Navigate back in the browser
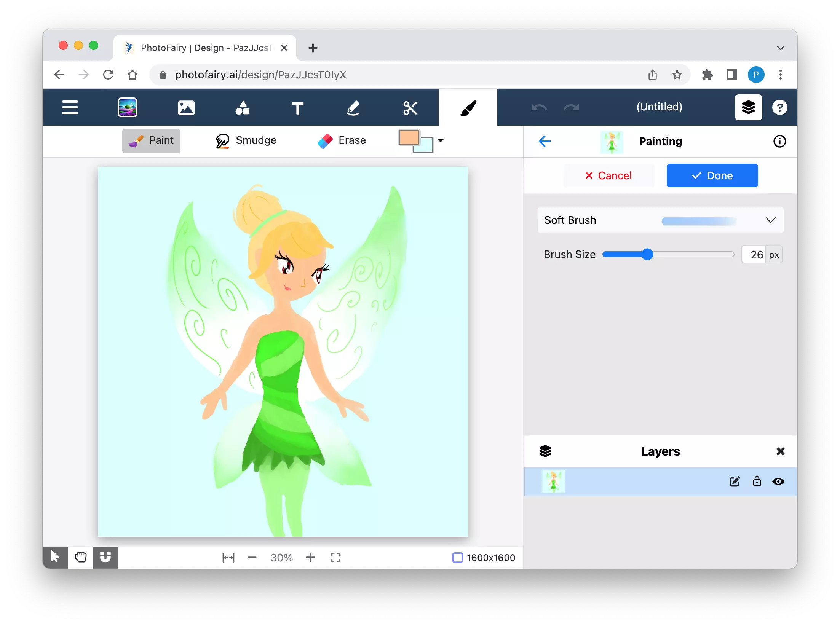Screen dimensions: 840x625 pos(59,75)
